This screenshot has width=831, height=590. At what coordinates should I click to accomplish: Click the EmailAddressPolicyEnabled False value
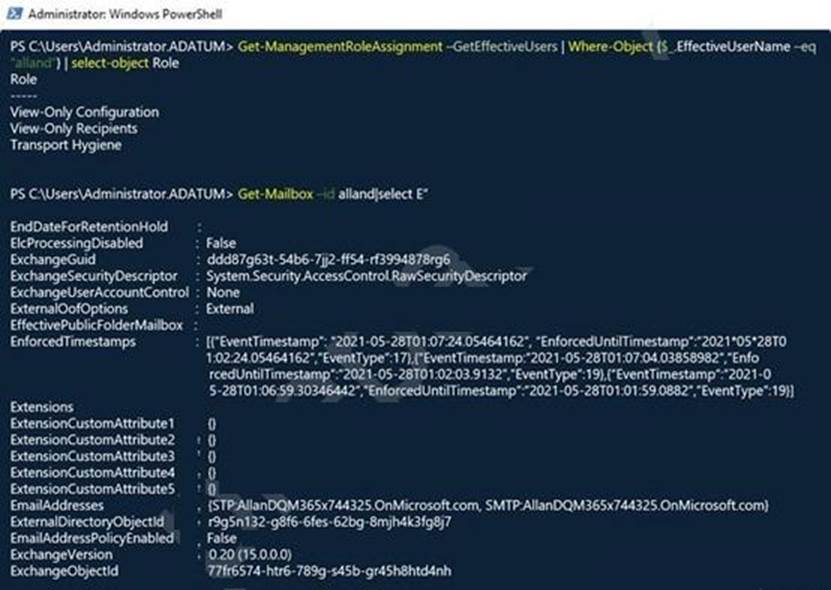pyautogui.click(x=222, y=538)
